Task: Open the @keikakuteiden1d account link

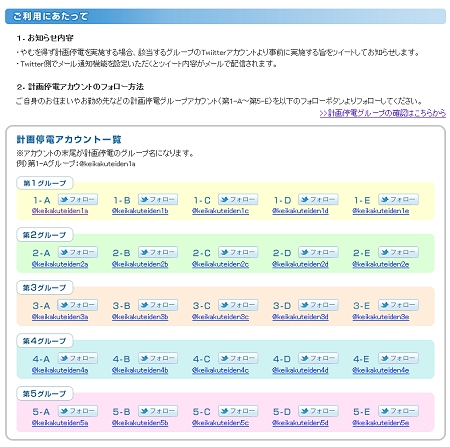Action: click(300, 211)
